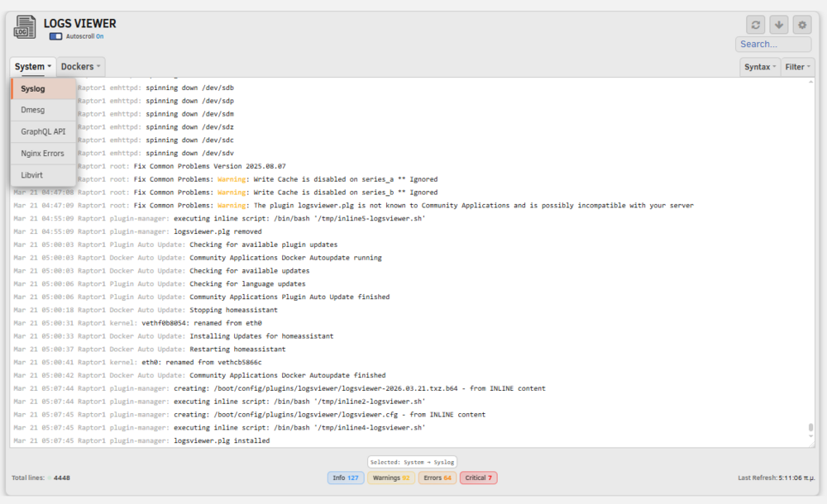
Task: Click the Last Refresh time text
Action: click(776, 478)
